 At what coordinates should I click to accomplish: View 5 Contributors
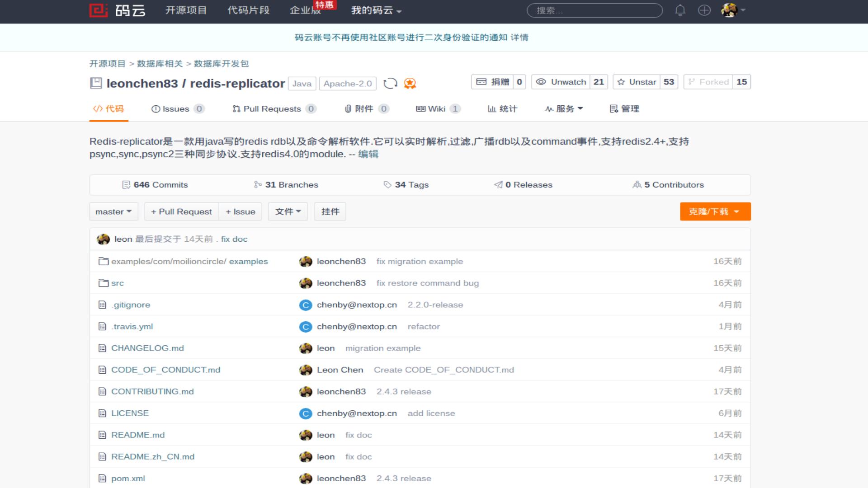(x=668, y=185)
